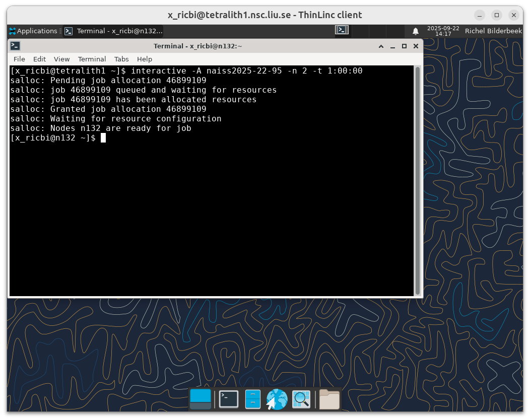Image resolution: width=530 pixels, height=420 pixels.
Task: Open the Edit menu
Action: tap(39, 59)
